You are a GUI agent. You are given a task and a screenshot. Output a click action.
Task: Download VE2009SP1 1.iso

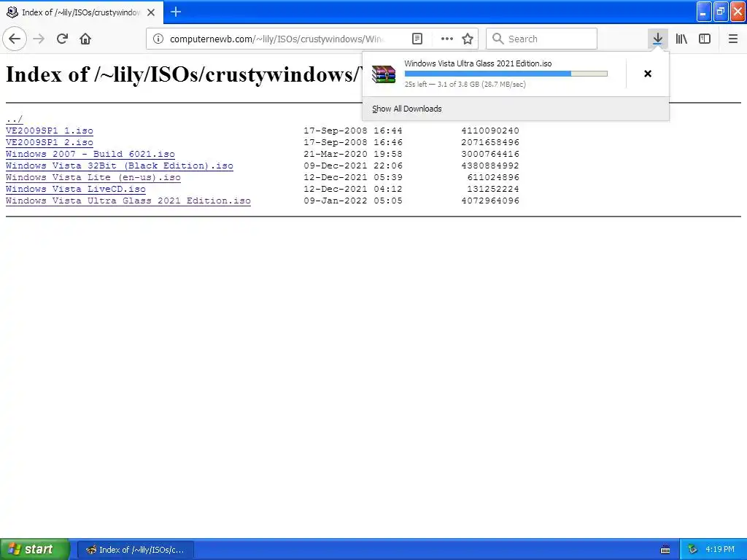point(50,131)
